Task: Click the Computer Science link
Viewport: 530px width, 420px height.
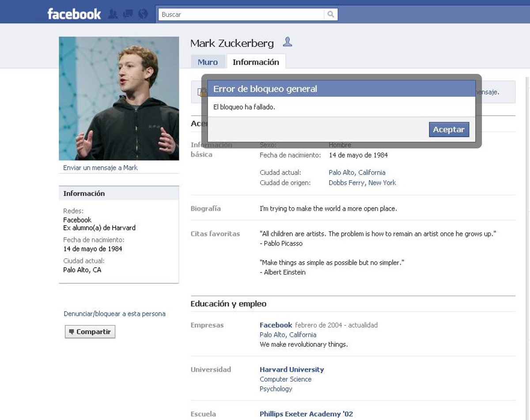Action: 285,379
